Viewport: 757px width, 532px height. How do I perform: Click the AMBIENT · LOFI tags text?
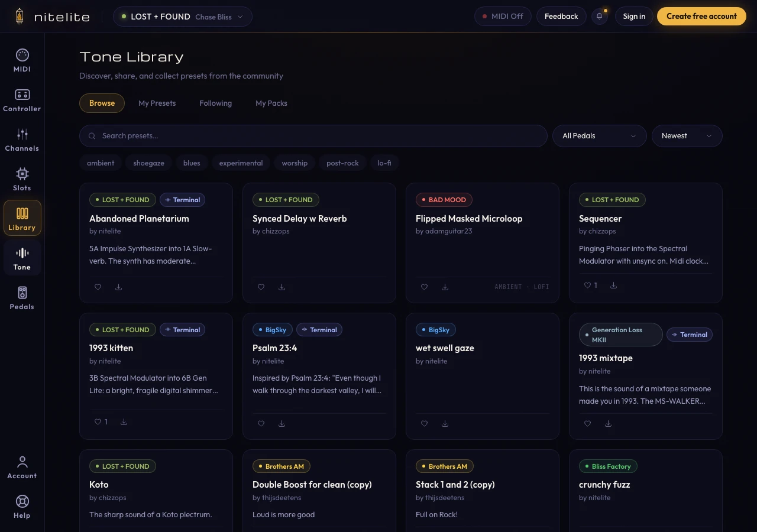pos(522,287)
